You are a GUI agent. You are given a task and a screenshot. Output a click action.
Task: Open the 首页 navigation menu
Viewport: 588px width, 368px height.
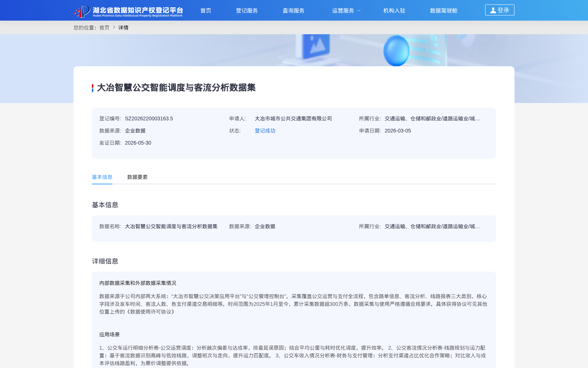tap(206, 11)
